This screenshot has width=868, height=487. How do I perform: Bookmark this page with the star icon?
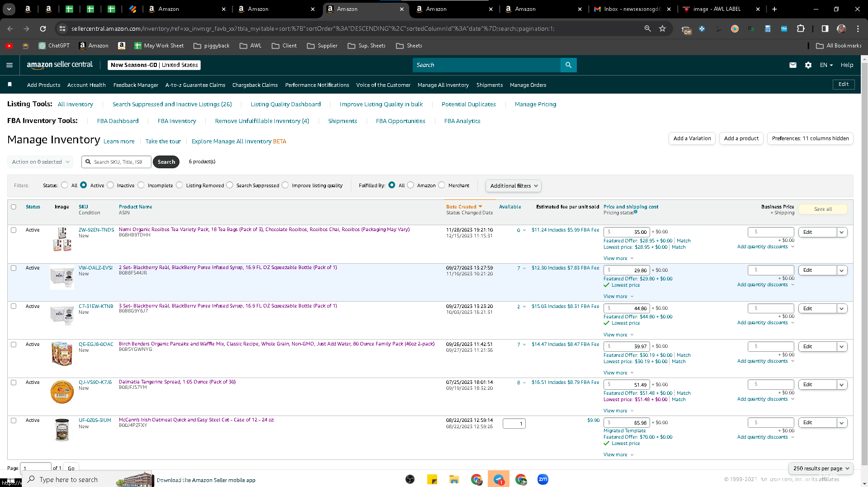pos(662,28)
